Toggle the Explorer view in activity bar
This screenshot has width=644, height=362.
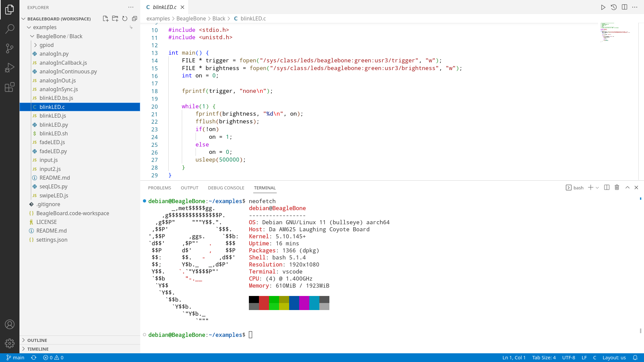coord(9,9)
